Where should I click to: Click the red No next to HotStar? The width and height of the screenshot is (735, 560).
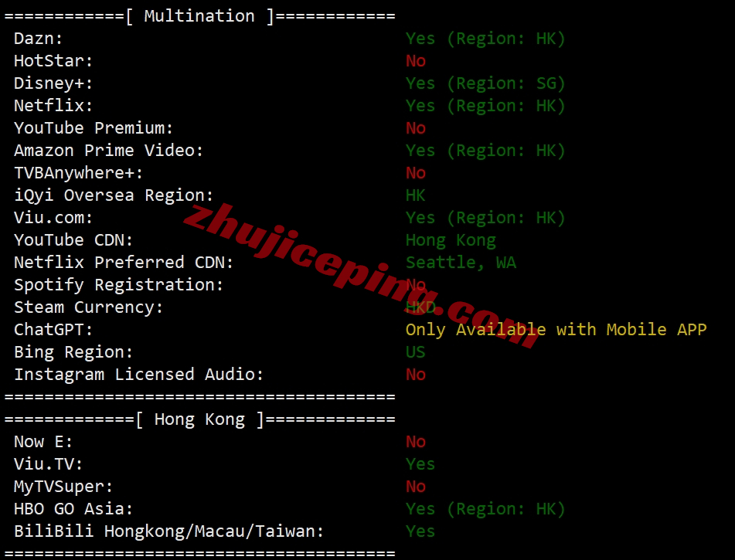pyautogui.click(x=416, y=61)
